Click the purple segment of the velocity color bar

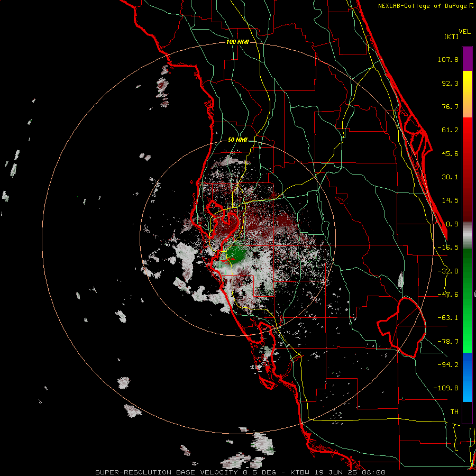[467, 59]
